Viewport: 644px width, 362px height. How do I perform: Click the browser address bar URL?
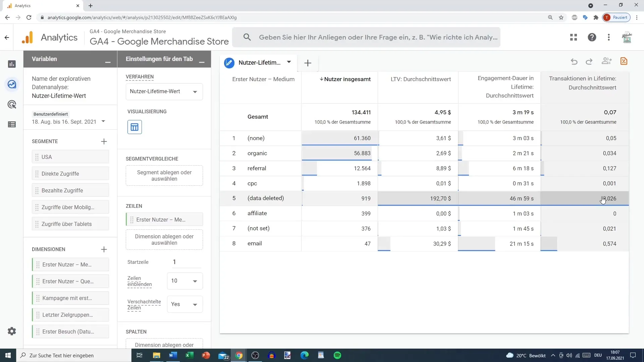pos(142,17)
